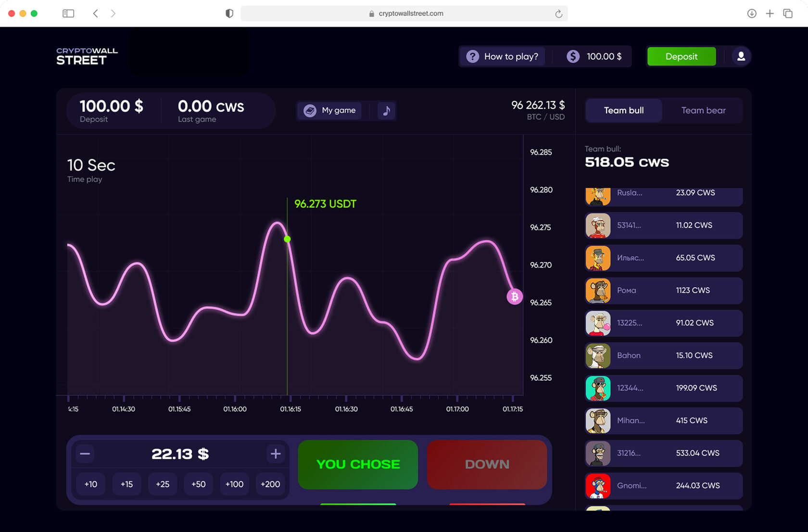Image resolution: width=808 pixels, height=532 pixels.
Task: Open 31216... player avatar
Action: 598,454
